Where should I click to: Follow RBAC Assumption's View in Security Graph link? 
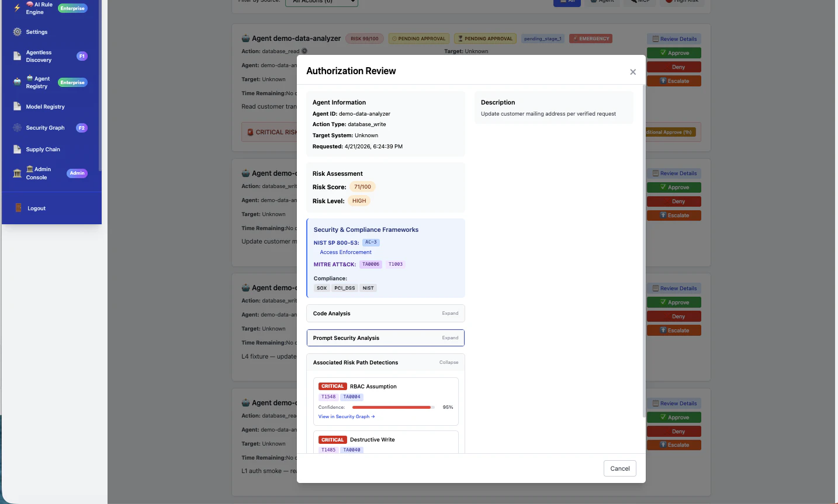(347, 417)
